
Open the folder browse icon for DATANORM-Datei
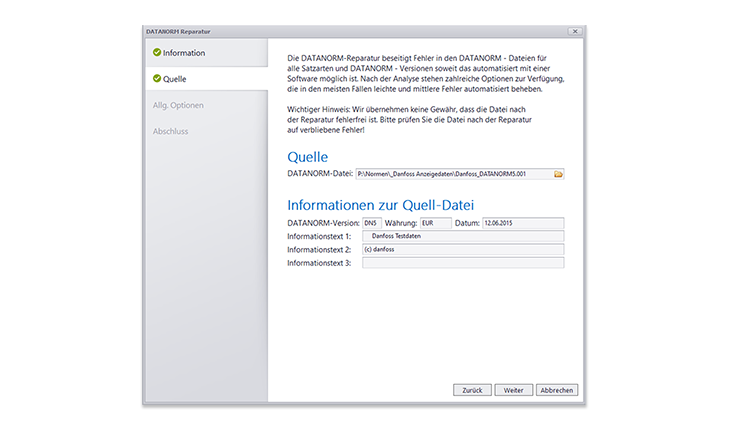pyautogui.click(x=558, y=174)
